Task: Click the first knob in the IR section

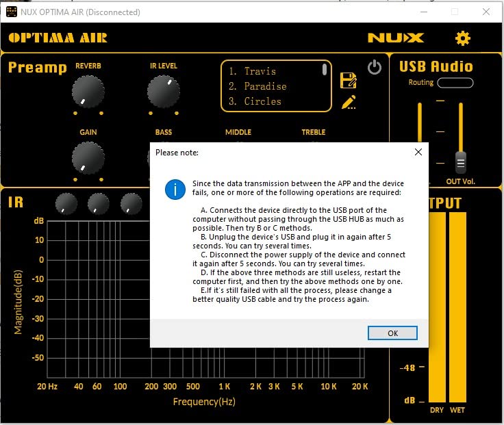Action: 66,204
